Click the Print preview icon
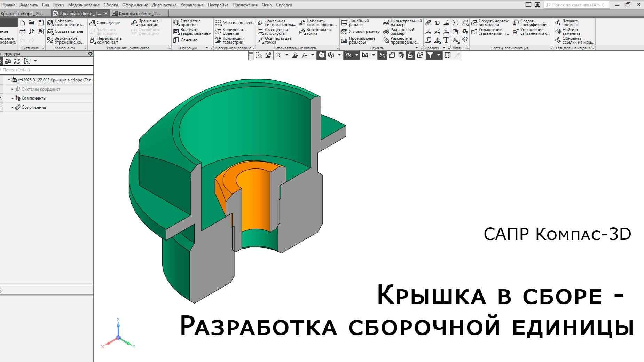 32,31
